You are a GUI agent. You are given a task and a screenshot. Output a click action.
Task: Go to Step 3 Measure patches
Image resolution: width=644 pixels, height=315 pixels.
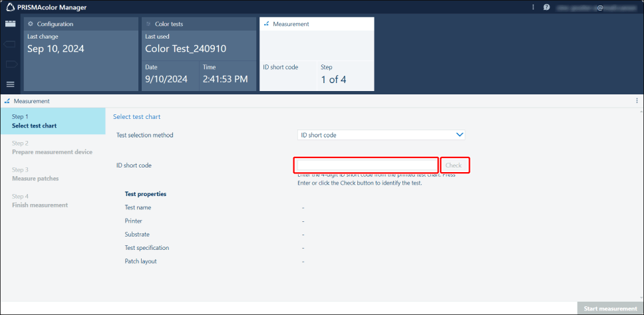[x=53, y=174]
